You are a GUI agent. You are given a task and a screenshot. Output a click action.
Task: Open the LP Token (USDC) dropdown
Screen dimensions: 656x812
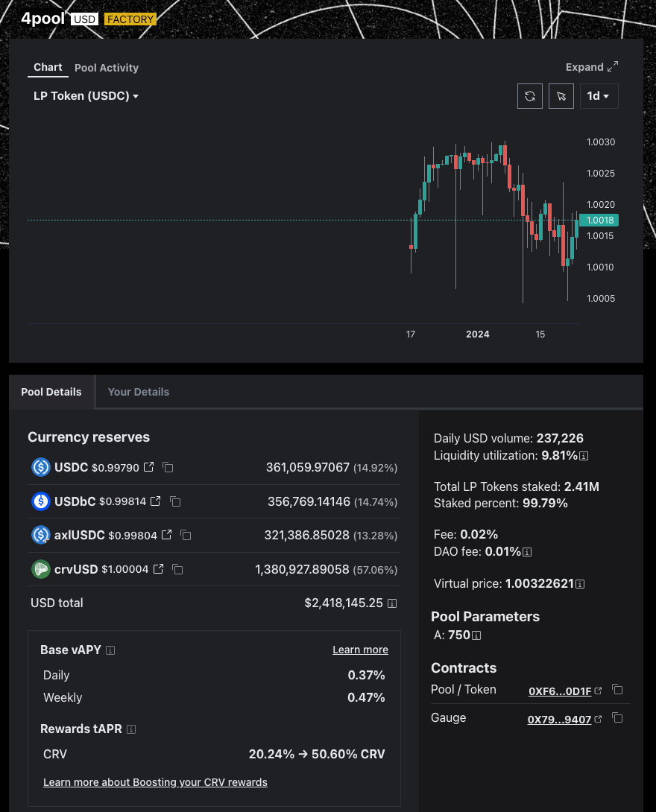coord(86,96)
